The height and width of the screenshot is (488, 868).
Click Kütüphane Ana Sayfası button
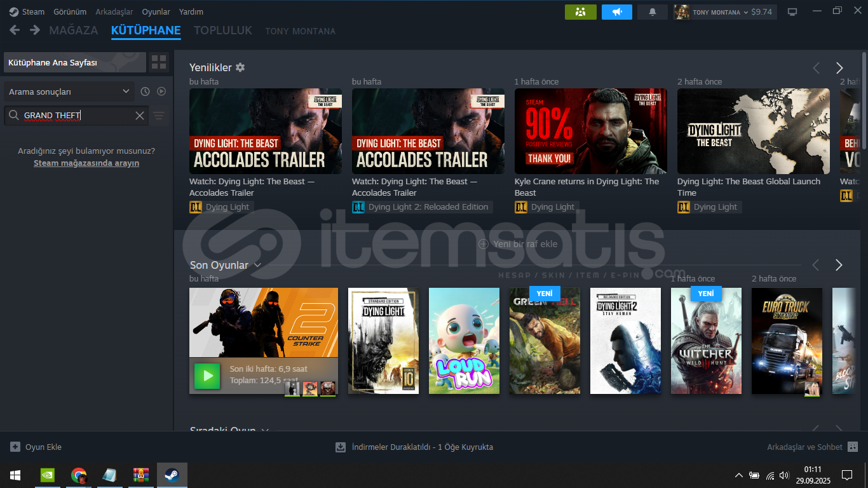pyautogui.click(x=75, y=62)
